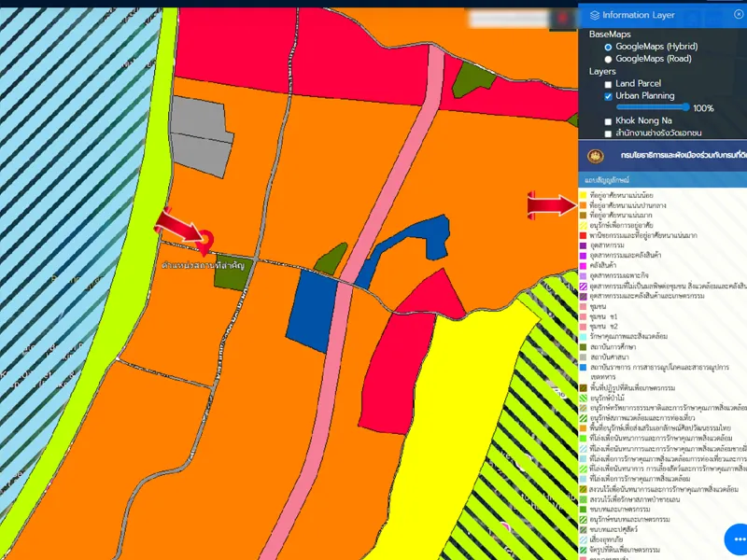Enable the Khok Nong Na layer
The height and width of the screenshot is (560, 747).
click(x=609, y=121)
